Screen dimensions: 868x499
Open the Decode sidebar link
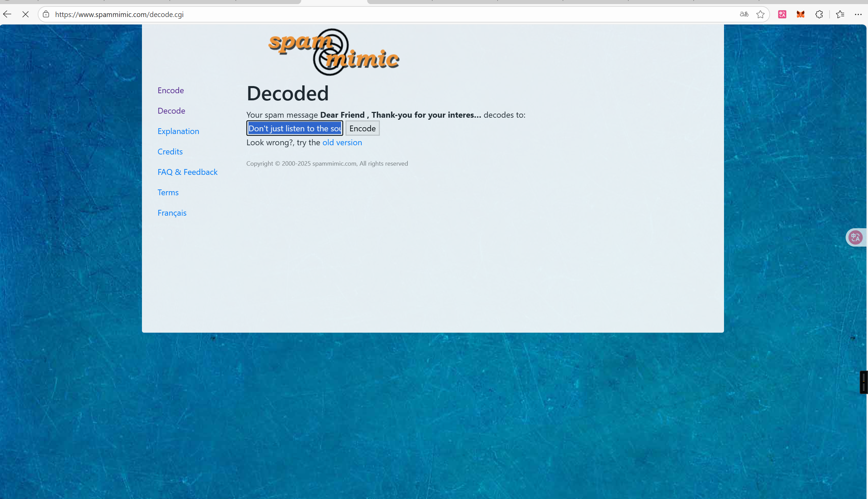pos(171,111)
